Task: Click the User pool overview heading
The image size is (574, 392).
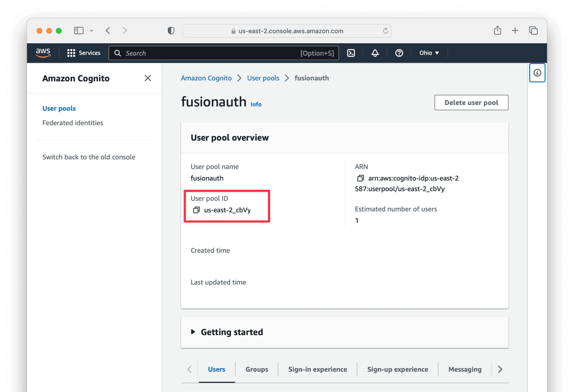Action: [230, 138]
